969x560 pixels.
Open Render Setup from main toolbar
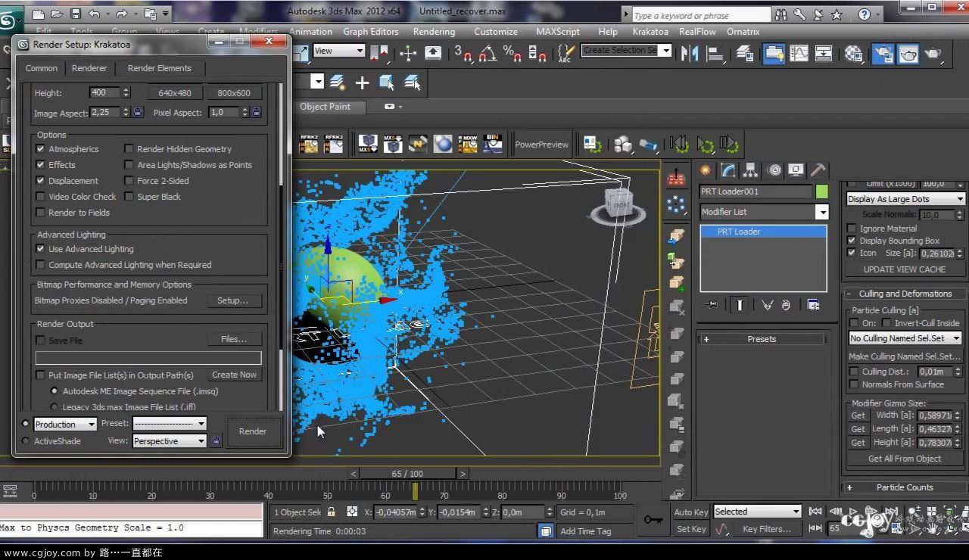[883, 52]
